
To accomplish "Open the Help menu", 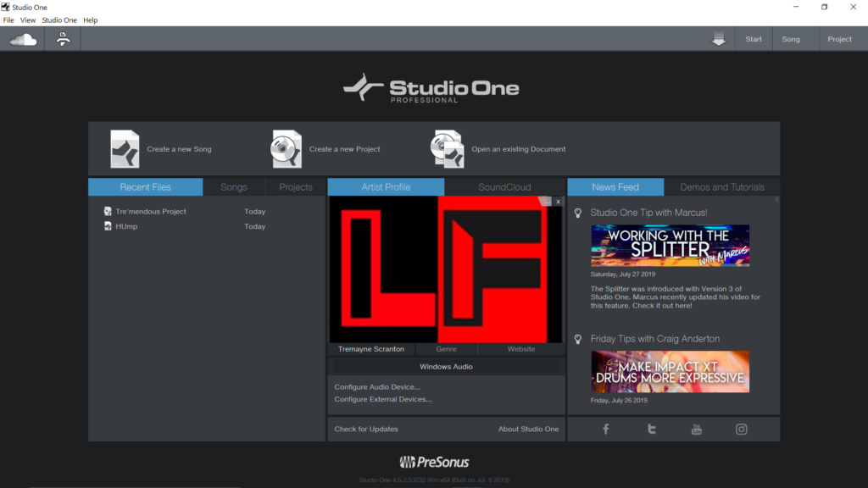I will click(x=90, y=20).
